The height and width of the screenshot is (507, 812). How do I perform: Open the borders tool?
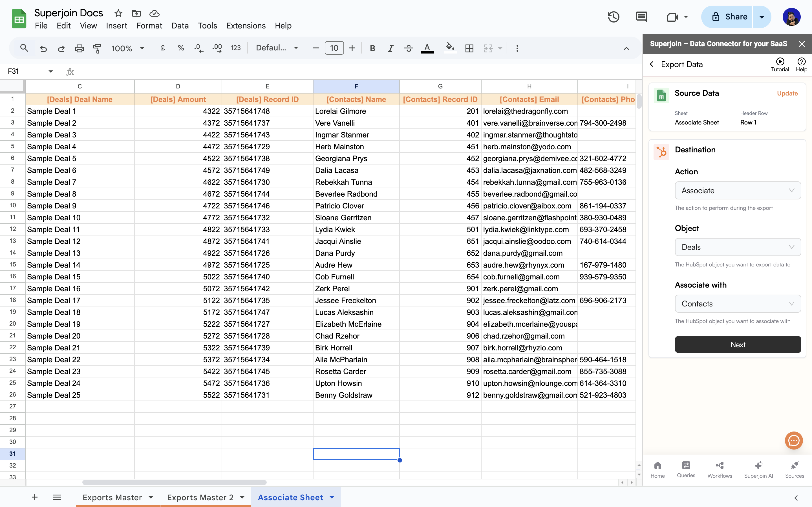(x=469, y=48)
